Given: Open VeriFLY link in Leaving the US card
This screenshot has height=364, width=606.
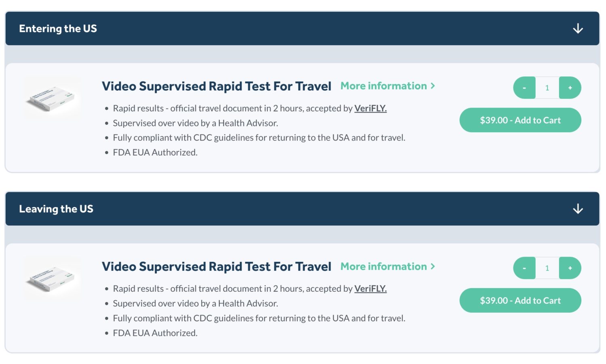Looking at the screenshot, I should (370, 289).
